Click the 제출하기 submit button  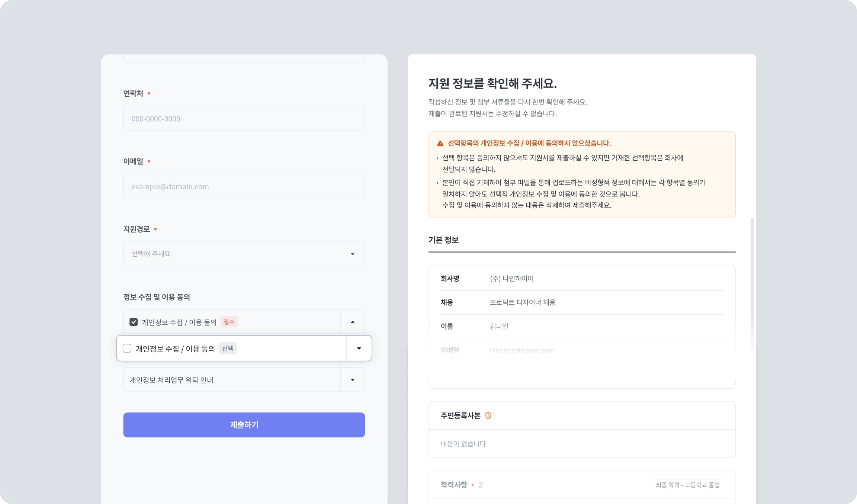pyautogui.click(x=244, y=425)
